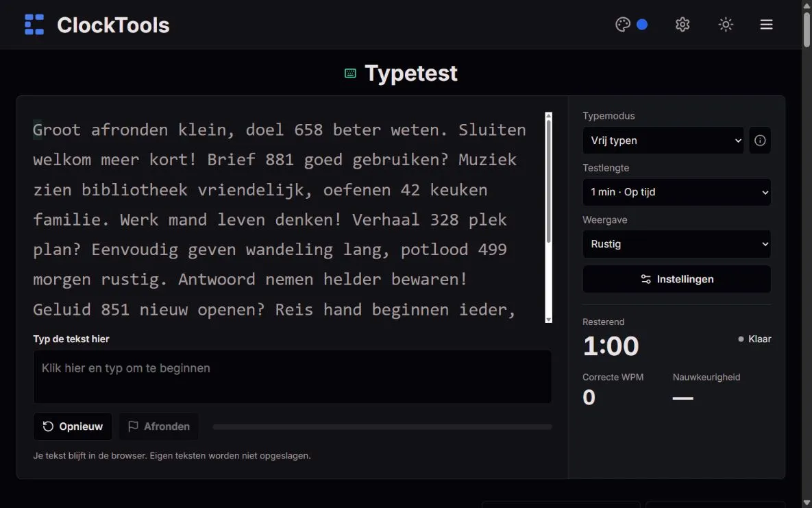Open the color theme palette icon

click(622, 25)
